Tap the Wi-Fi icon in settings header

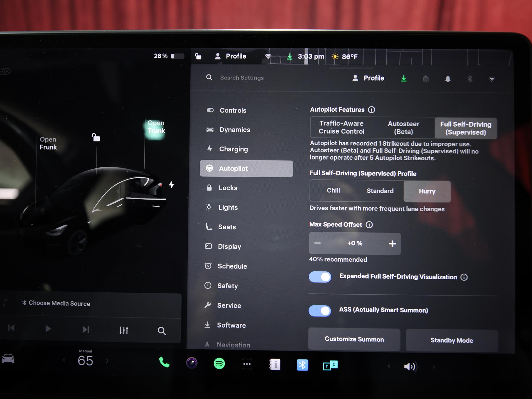pos(492,79)
